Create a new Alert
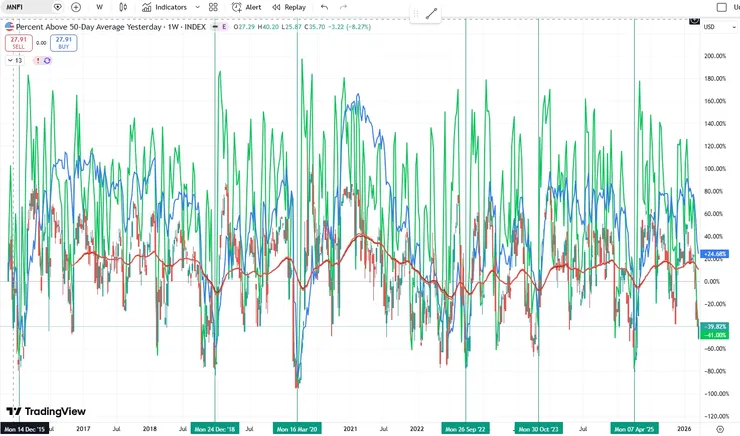Viewport: 740px width, 436px height. [246, 7]
